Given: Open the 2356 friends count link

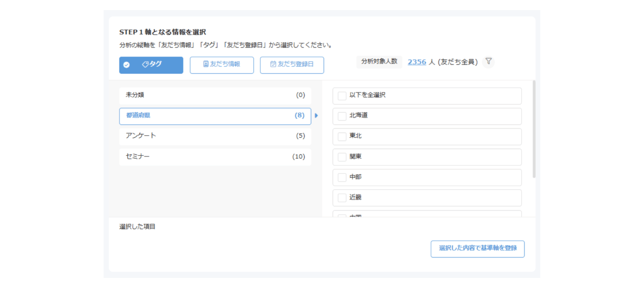Looking at the screenshot, I should (417, 62).
